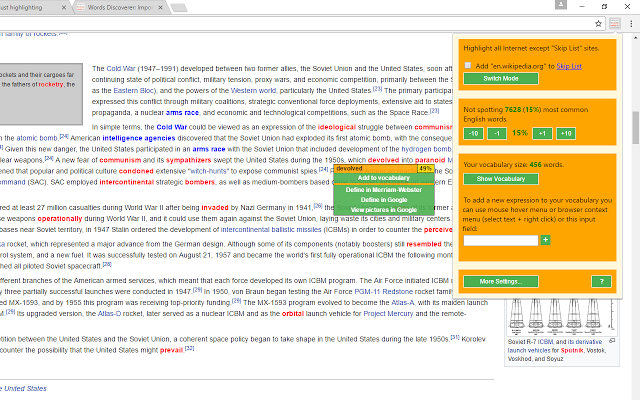Open the Cold War link
This screenshot has width=640, height=400.
(x=120, y=69)
